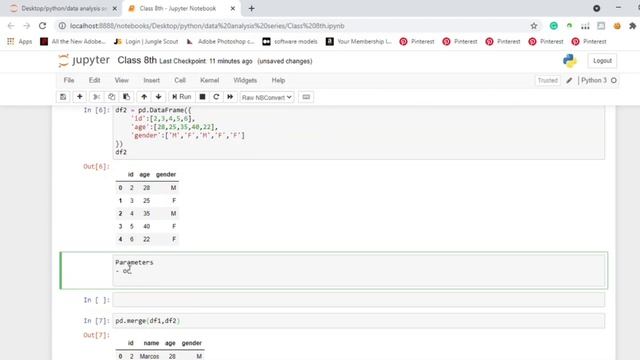The image size is (640, 360).
Task: Open the Edit menu
Action: coord(95,80)
